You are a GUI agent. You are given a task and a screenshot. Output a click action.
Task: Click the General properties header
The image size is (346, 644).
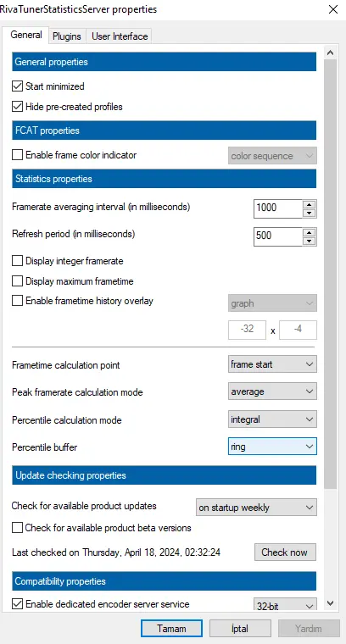pyautogui.click(x=165, y=62)
